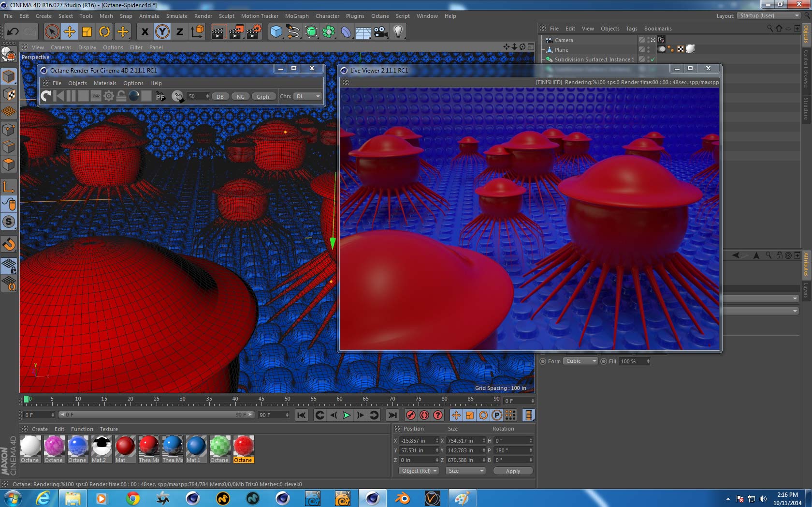The height and width of the screenshot is (507, 812).
Task: Select the Form radio button
Action: click(x=543, y=361)
